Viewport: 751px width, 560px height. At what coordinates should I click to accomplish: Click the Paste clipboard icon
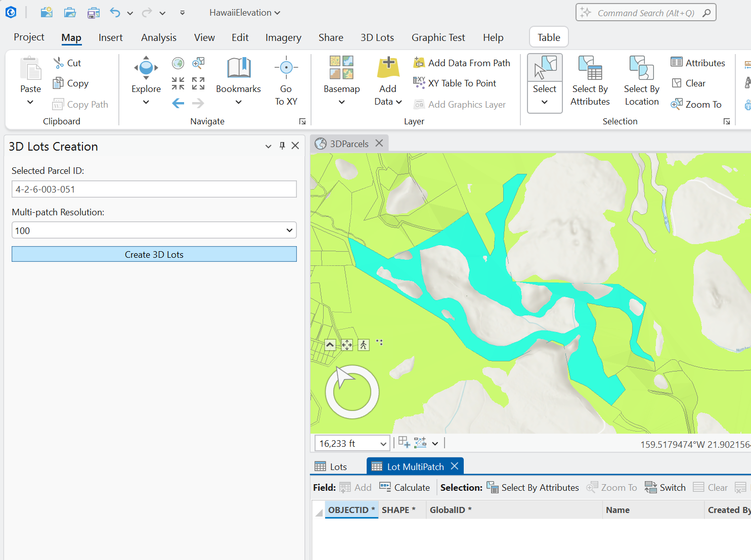point(31,68)
